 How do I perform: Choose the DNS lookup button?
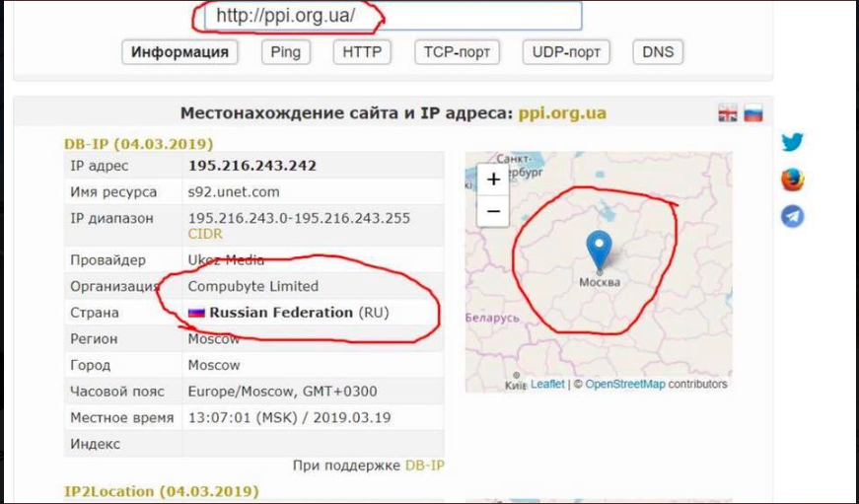point(658,52)
